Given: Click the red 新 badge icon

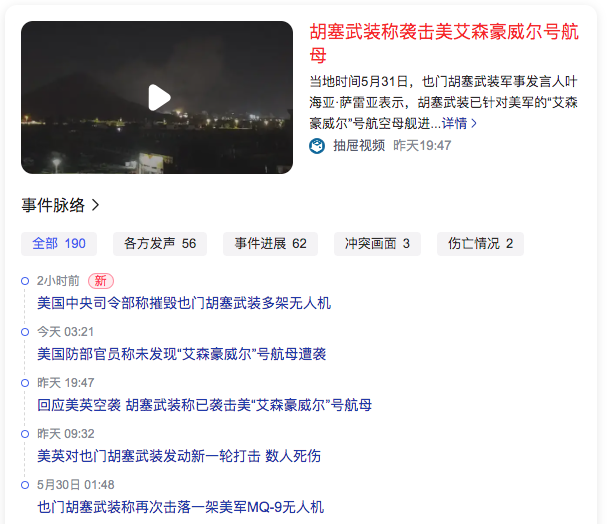Looking at the screenshot, I should 101,281.
